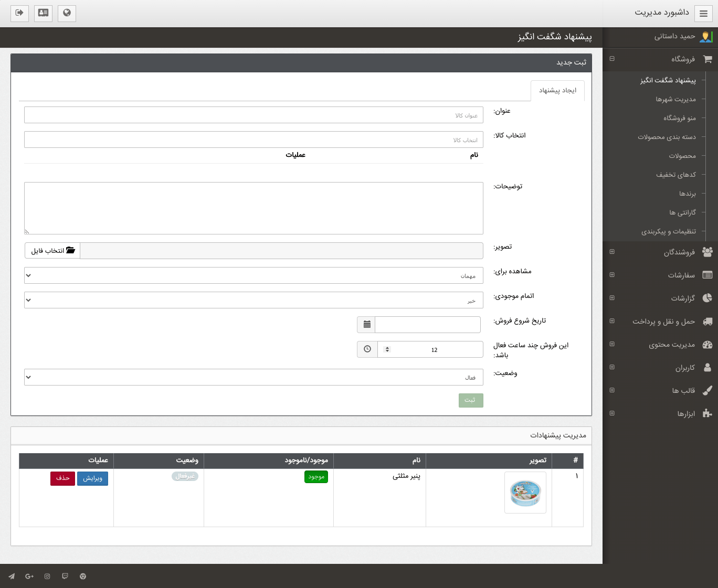Click the عنوان کالا title input field
Image resolution: width=718 pixels, height=588 pixels.
(x=254, y=115)
